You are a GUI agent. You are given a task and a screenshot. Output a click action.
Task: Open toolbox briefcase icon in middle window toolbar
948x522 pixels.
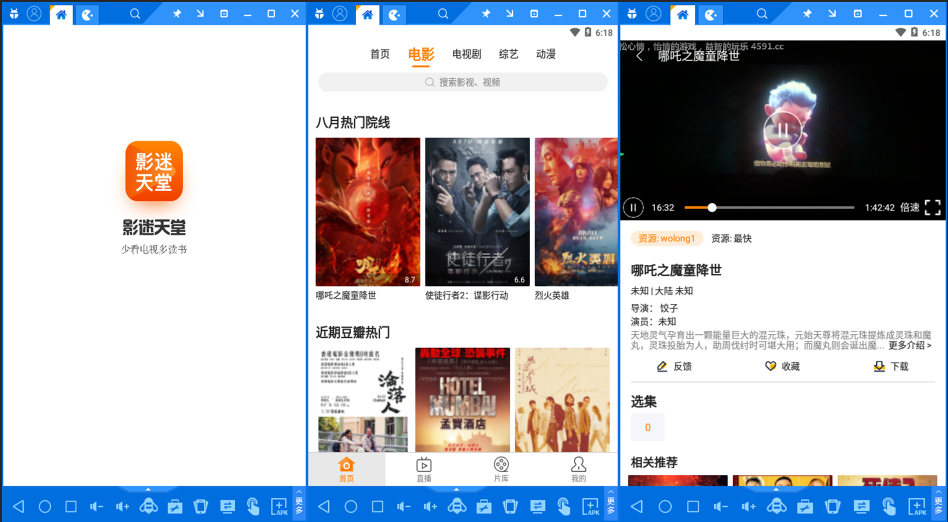[484, 506]
